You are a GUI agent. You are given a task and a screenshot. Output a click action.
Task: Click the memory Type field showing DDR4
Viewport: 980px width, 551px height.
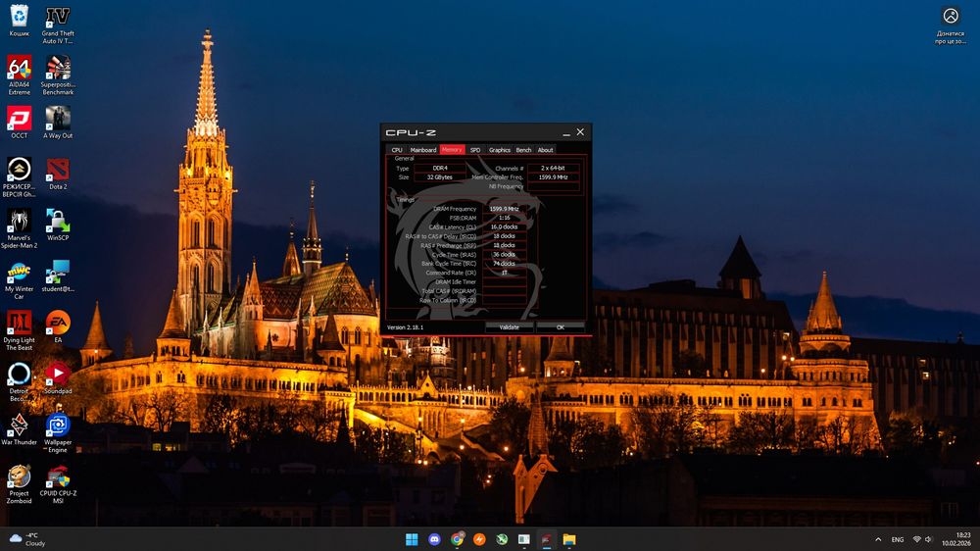[440, 169]
